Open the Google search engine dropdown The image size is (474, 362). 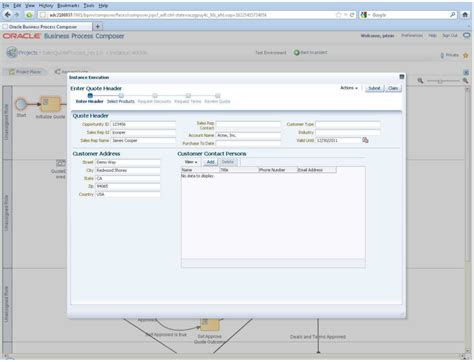point(365,15)
